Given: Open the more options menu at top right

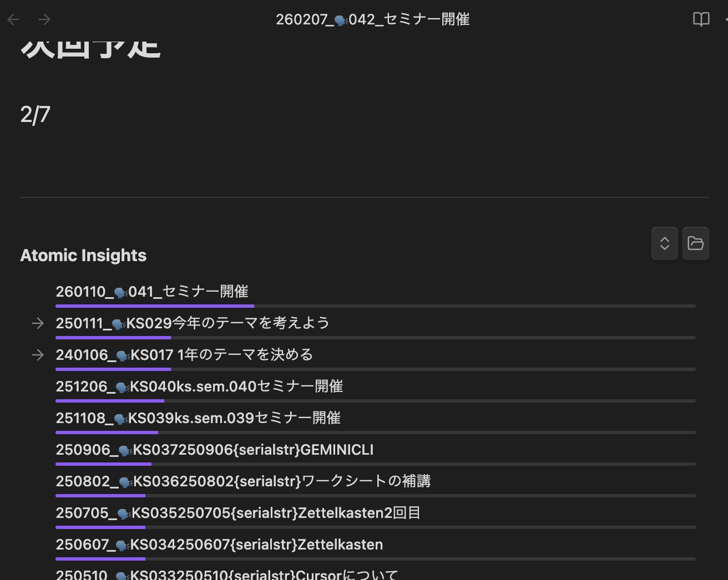Looking at the screenshot, I should pyautogui.click(x=725, y=19).
